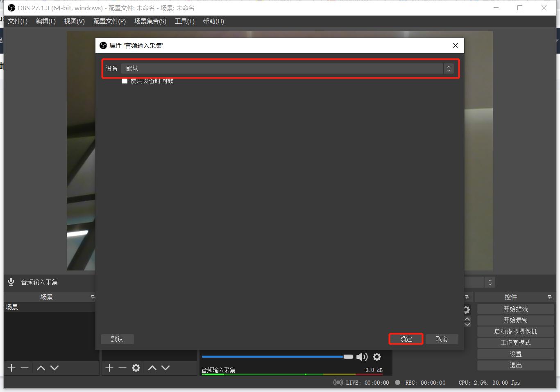Mute the audio input capture speaker icon
This screenshot has width=560, height=392.
coord(362,357)
